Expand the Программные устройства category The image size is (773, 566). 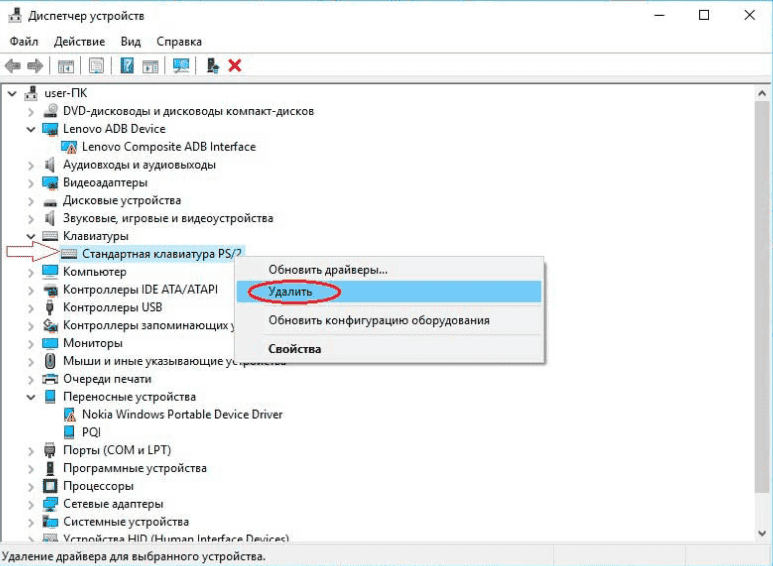[31, 468]
